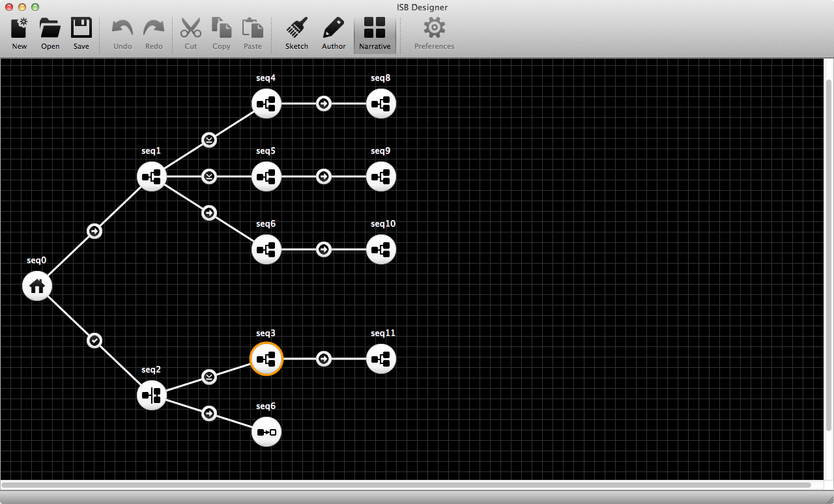
Task: Click arrow transition from seq2 to lower seq6
Action: [x=208, y=413]
